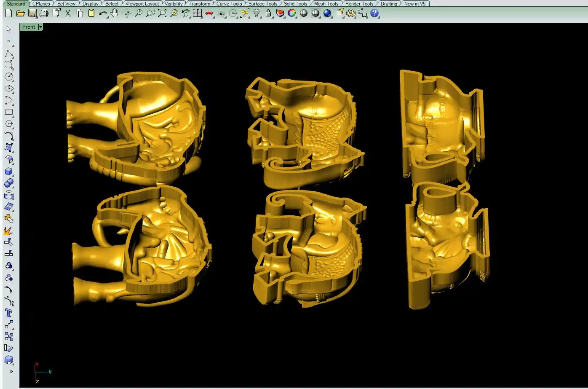Click the color wheel object properties icon
The image size is (588, 389).
coord(291,13)
